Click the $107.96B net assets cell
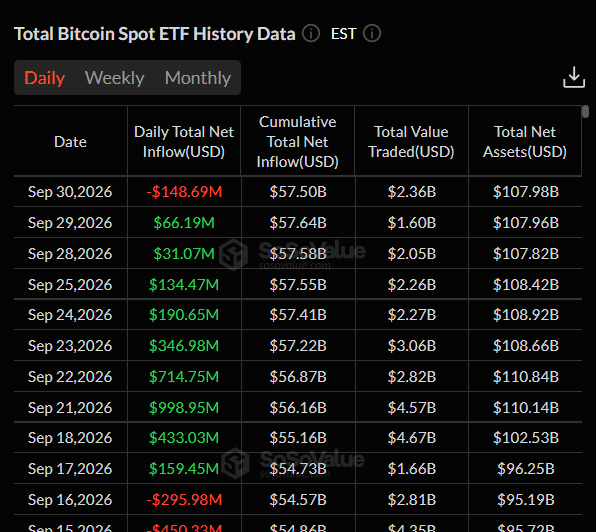 coord(526,223)
